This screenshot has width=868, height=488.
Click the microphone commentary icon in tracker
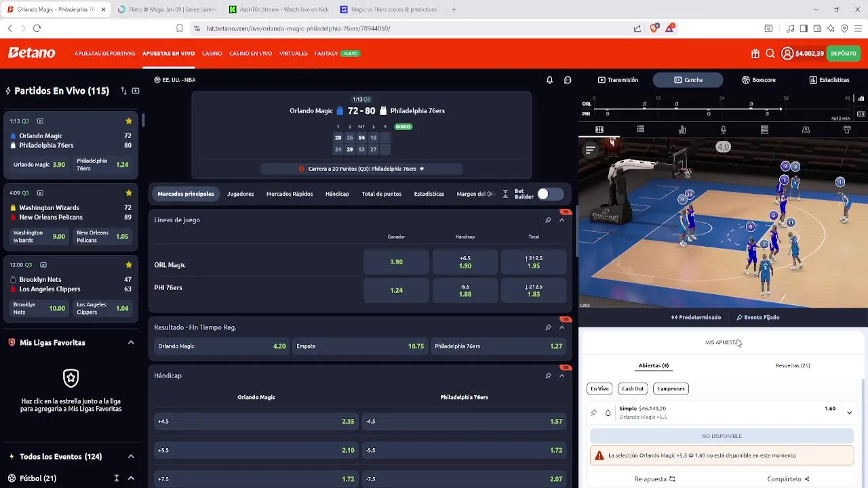point(724,129)
